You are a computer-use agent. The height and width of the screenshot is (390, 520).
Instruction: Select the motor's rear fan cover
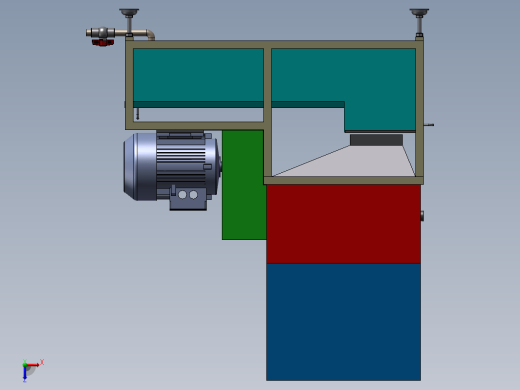click(x=140, y=166)
